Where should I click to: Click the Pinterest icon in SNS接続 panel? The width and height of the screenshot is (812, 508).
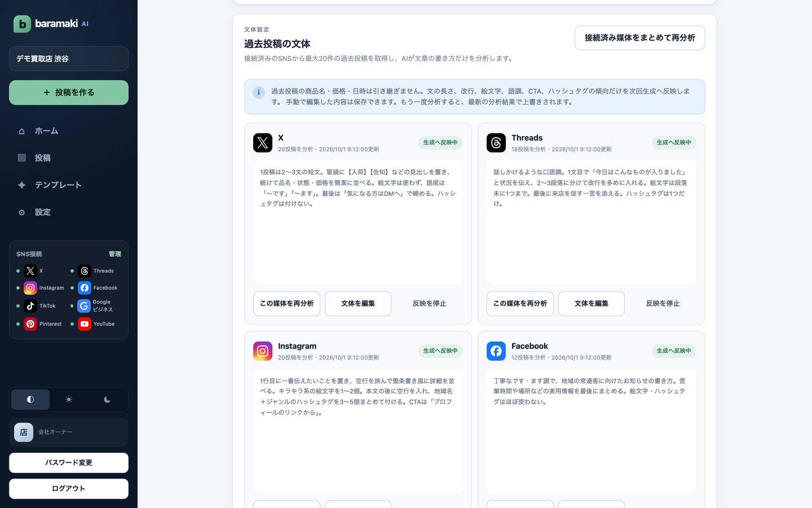click(30, 324)
